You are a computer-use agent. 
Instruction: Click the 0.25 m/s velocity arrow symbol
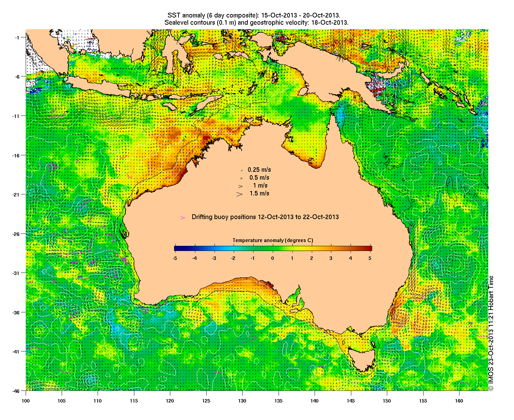[242, 170]
